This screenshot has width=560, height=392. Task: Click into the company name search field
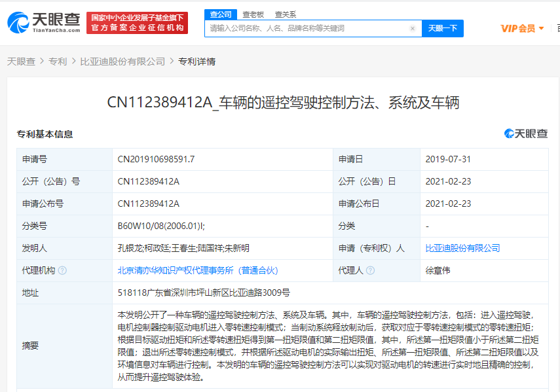point(307,29)
